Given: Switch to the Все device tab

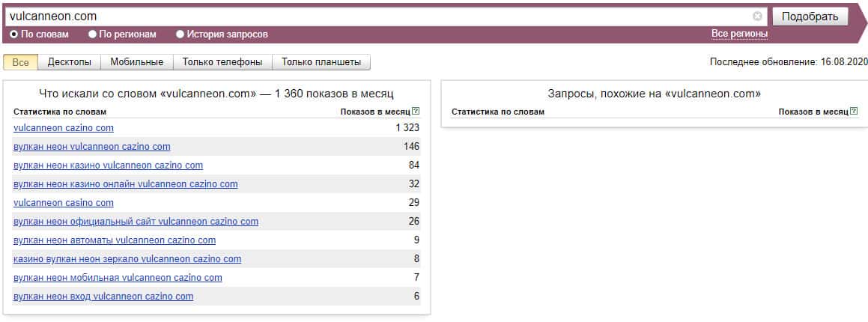Looking at the screenshot, I should point(20,62).
